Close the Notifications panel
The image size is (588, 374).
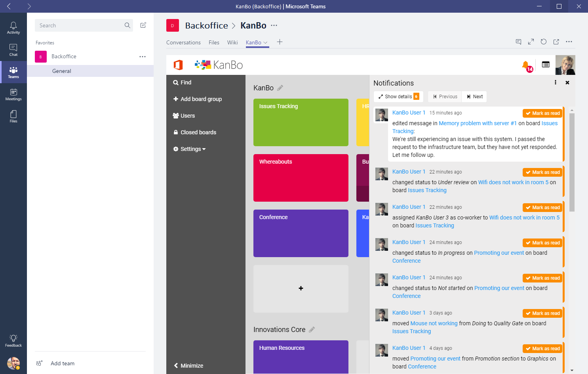(567, 83)
